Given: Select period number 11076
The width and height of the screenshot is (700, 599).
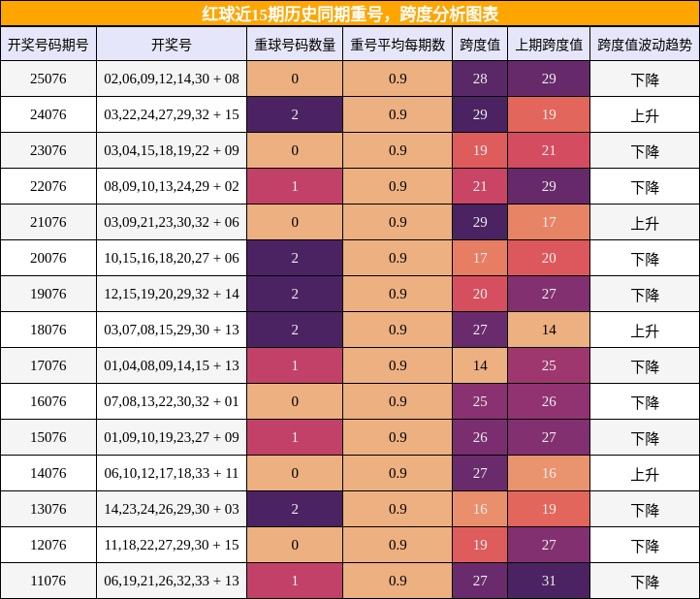Looking at the screenshot, I should [x=48, y=581].
